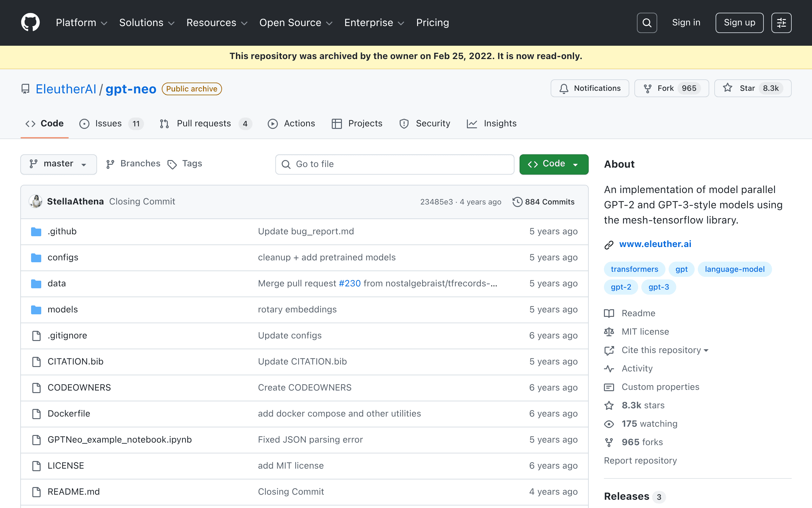Click the Pricing link
Viewport: 812px width, 508px height.
(432, 23)
